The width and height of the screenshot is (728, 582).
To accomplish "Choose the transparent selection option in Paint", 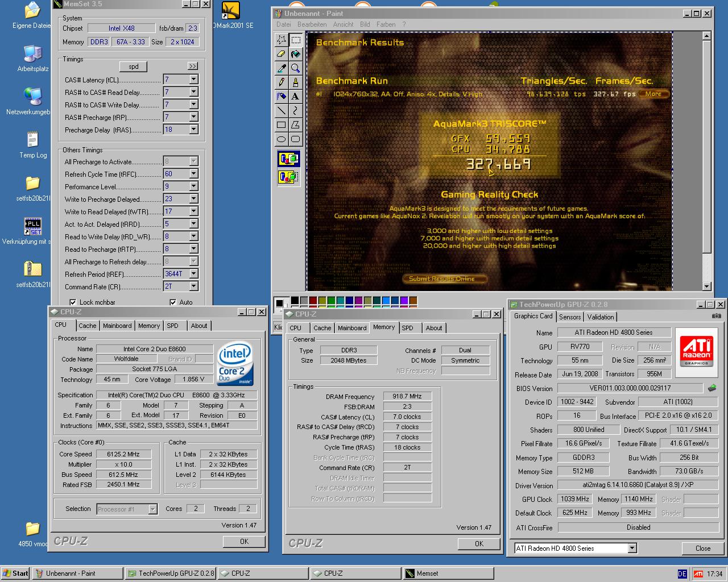I will 288,177.
